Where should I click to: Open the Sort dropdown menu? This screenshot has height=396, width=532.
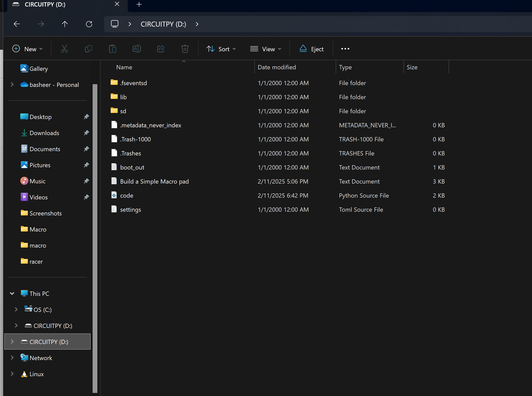click(221, 49)
